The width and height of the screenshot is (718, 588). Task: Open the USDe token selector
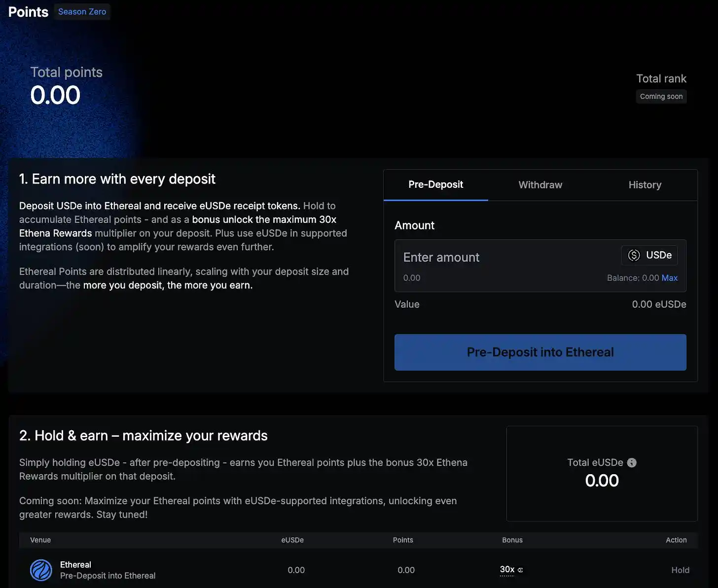click(x=649, y=255)
